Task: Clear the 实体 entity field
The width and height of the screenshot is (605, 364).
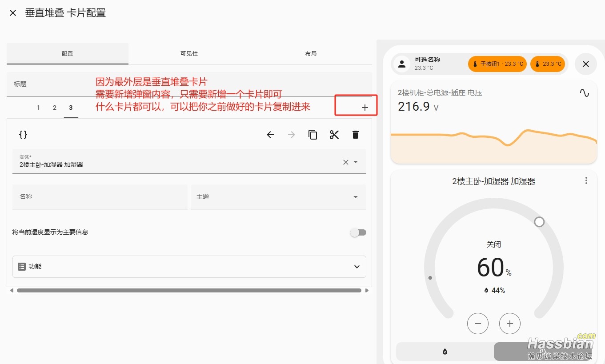Action: [x=346, y=162]
